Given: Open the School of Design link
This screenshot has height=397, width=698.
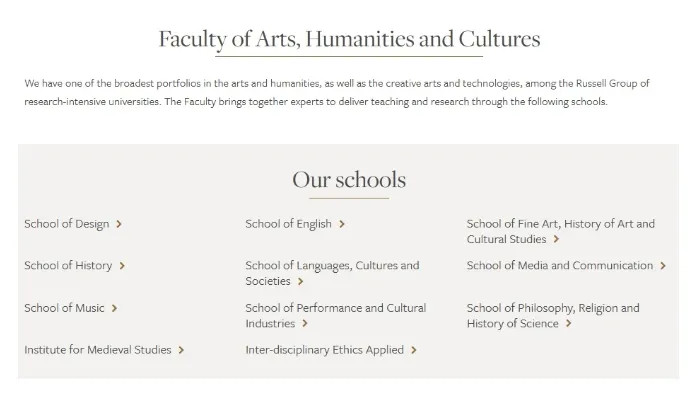Looking at the screenshot, I should (x=67, y=224).
